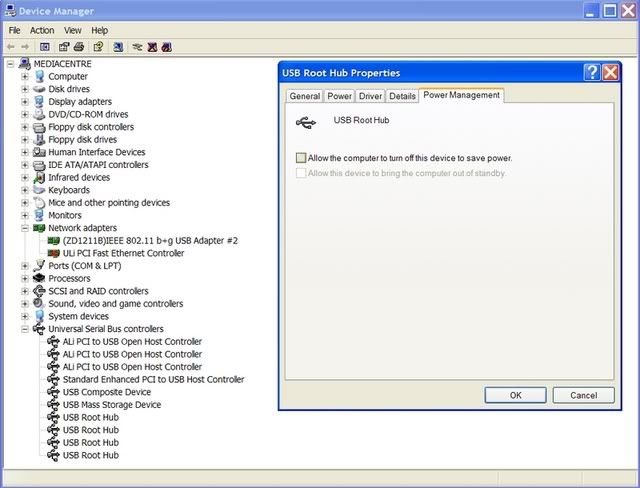Image resolution: width=640 pixels, height=488 pixels.
Task: Open the View menu
Action: (72, 31)
